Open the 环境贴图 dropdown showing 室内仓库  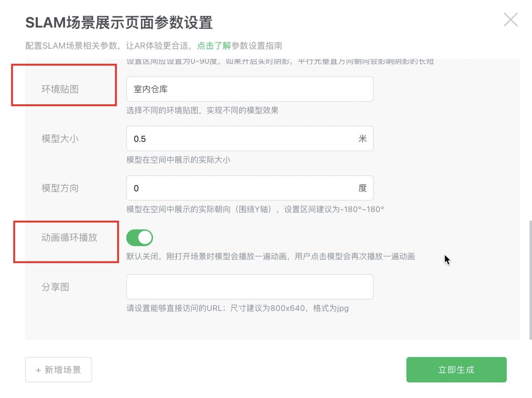pos(250,89)
